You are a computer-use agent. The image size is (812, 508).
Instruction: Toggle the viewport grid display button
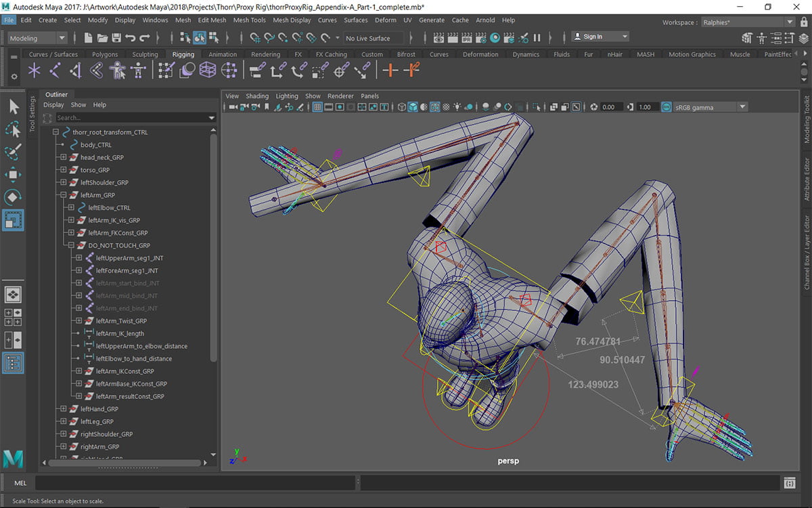(317, 107)
